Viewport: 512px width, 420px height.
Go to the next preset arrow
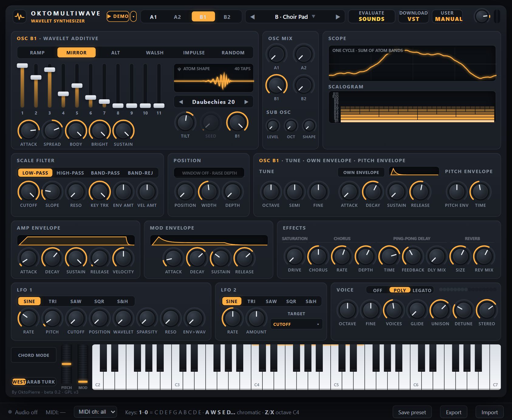(x=338, y=17)
